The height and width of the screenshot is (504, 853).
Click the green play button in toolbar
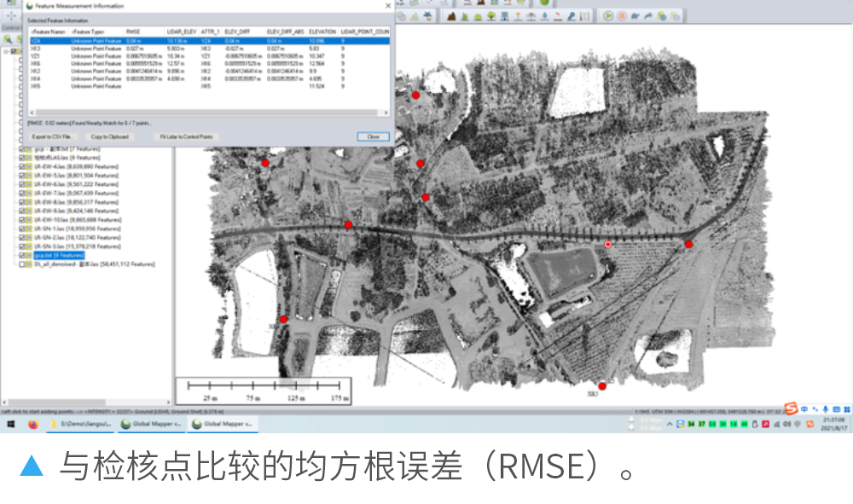(608, 15)
